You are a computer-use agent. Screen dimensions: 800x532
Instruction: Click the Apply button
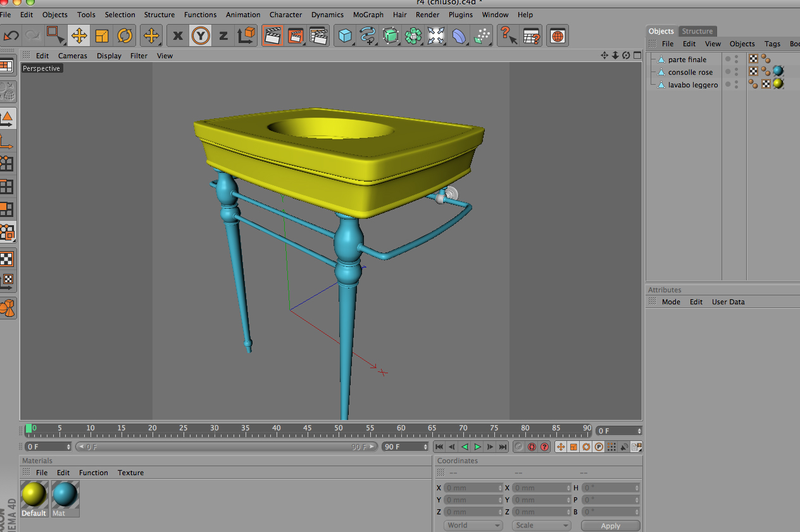pos(611,526)
